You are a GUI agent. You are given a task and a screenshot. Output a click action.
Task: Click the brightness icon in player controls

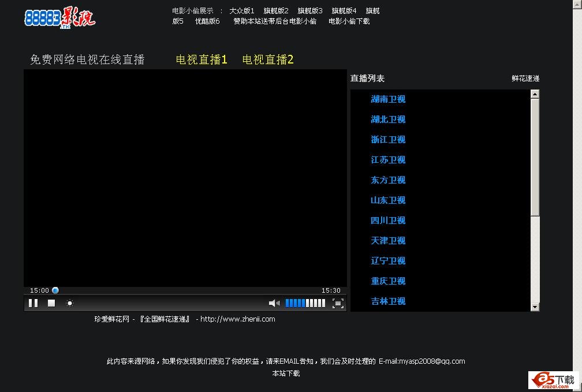pyautogui.click(x=69, y=303)
